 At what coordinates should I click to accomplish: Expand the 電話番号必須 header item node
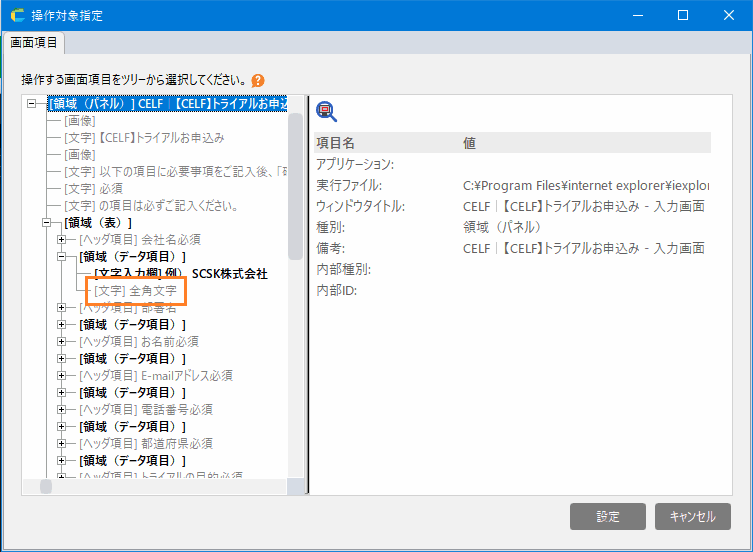click(x=63, y=409)
